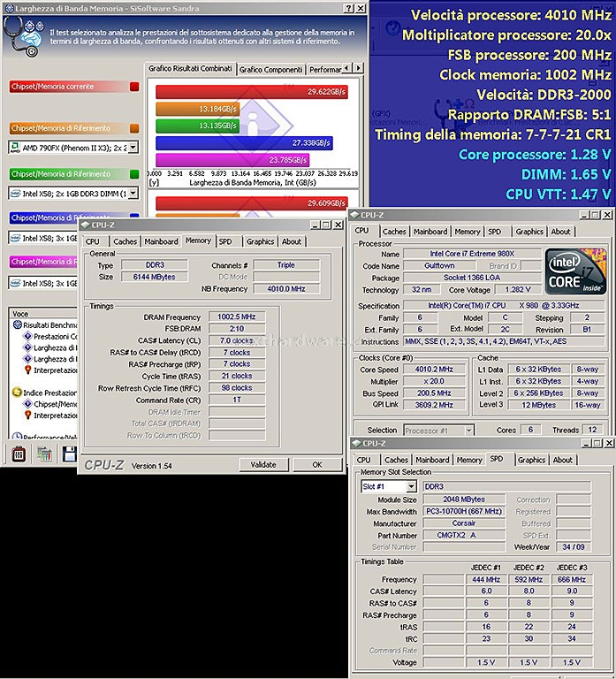Open the About tab in the CPU-Z window showing the SPD tab

click(562, 460)
